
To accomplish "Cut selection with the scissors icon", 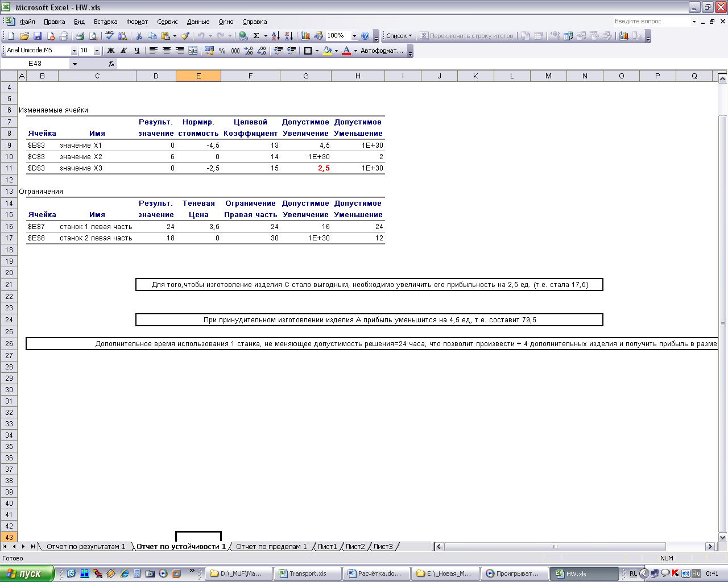I will pos(139,36).
